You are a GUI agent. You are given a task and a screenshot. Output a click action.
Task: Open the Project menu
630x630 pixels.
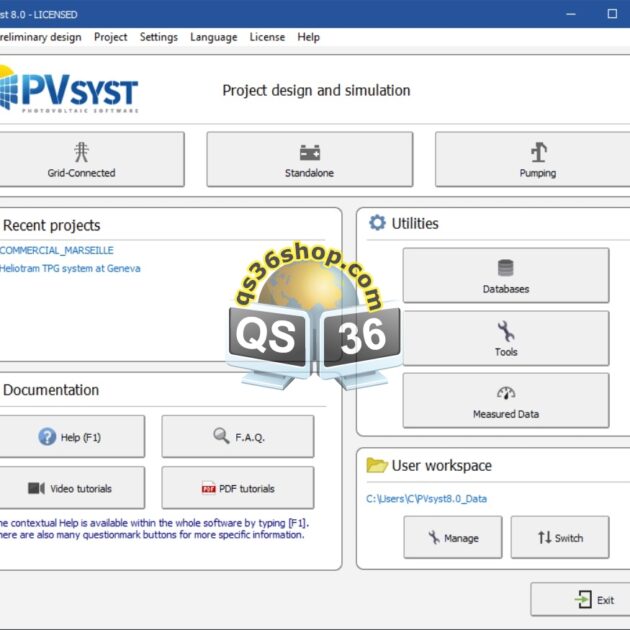110,37
